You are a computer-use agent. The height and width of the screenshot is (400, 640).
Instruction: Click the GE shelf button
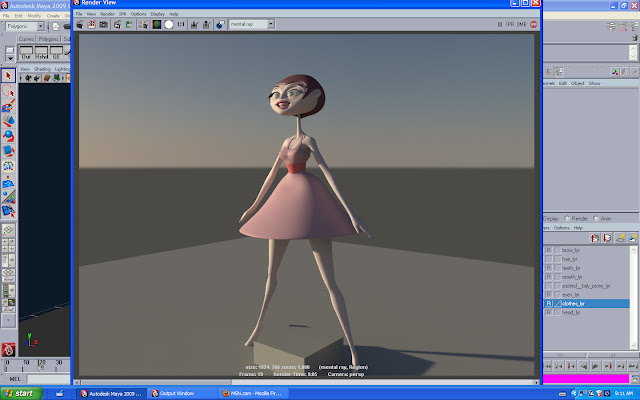(x=56, y=53)
